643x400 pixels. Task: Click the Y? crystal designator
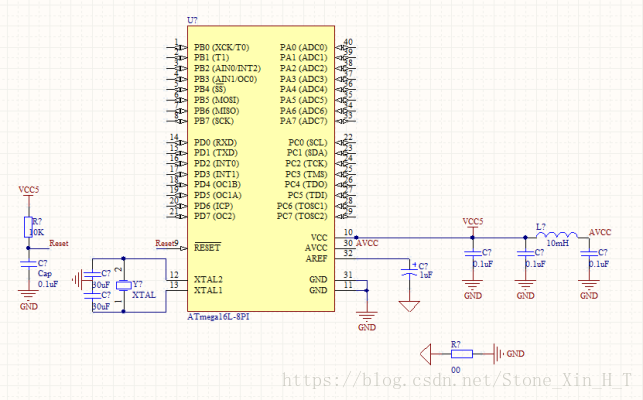137,284
